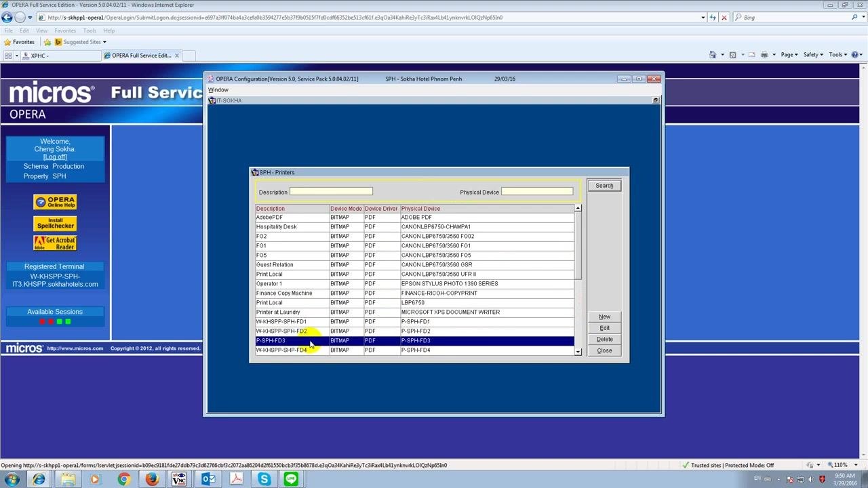
Task: Select the Finance Copy Machine printer row
Action: [x=414, y=293]
